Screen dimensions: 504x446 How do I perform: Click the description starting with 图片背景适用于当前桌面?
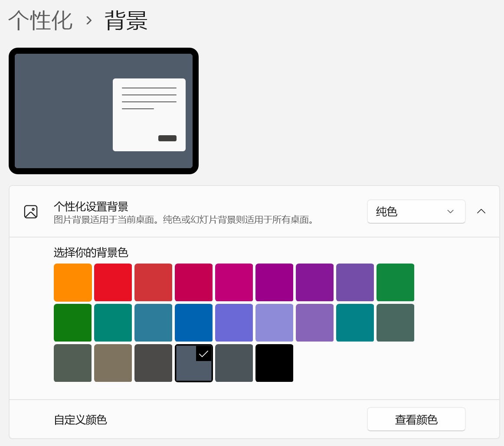(x=184, y=220)
